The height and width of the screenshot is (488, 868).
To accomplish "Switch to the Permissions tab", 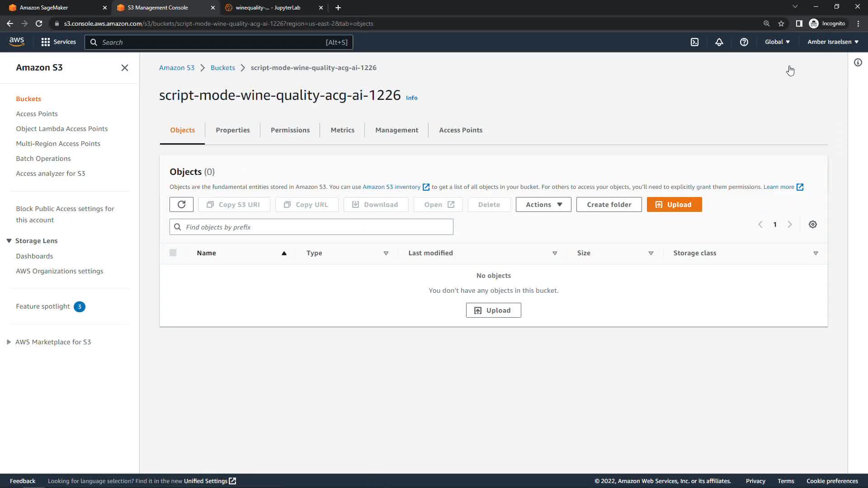I will [x=290, y=130].
